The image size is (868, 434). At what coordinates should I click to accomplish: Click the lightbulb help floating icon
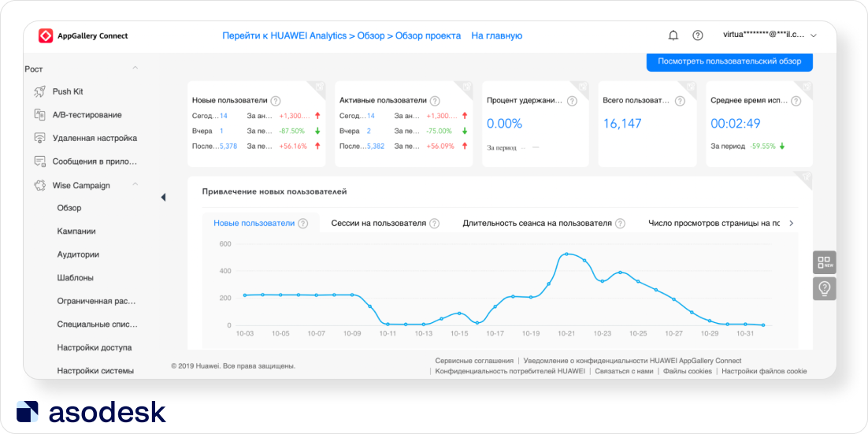click(x=824, y=288)
